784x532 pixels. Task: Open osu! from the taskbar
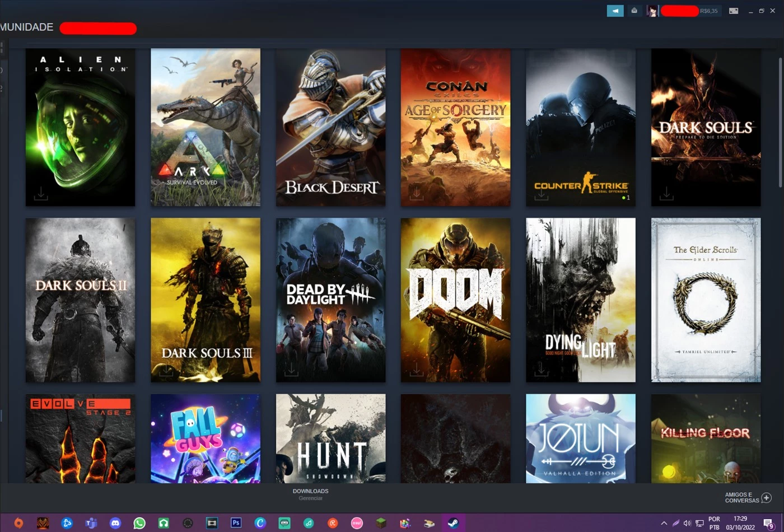357,523
